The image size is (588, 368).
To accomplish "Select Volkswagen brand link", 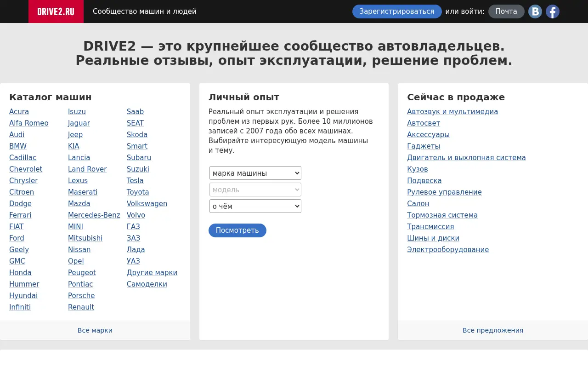I will pyautogui.click(x=147, y=204).
